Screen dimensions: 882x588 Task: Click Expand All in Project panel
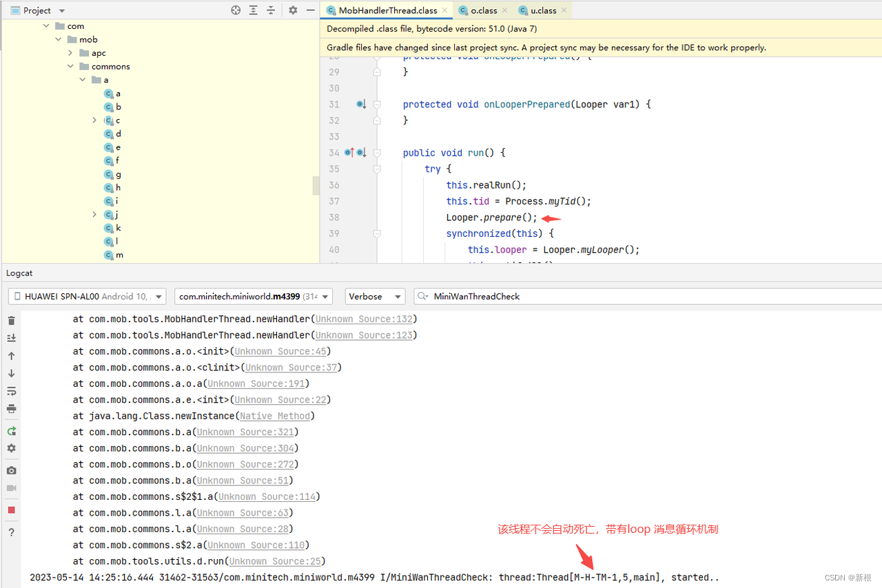(254, 10)
